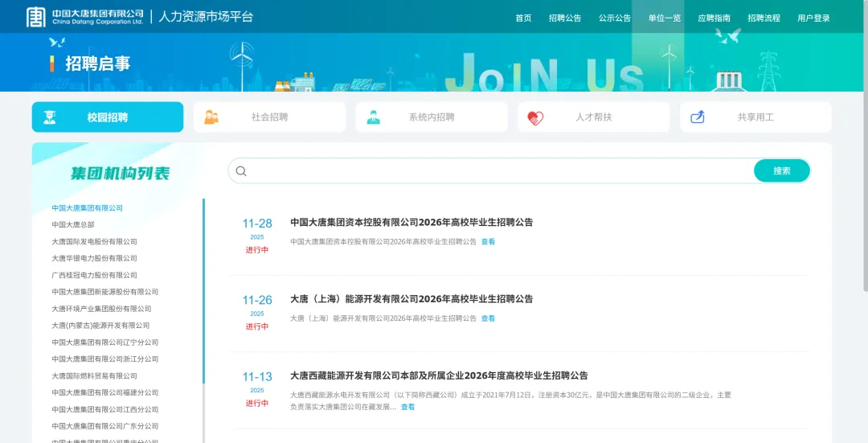
Task: Click the China Datang Corporation logo
Action: [x=84, y=17]
